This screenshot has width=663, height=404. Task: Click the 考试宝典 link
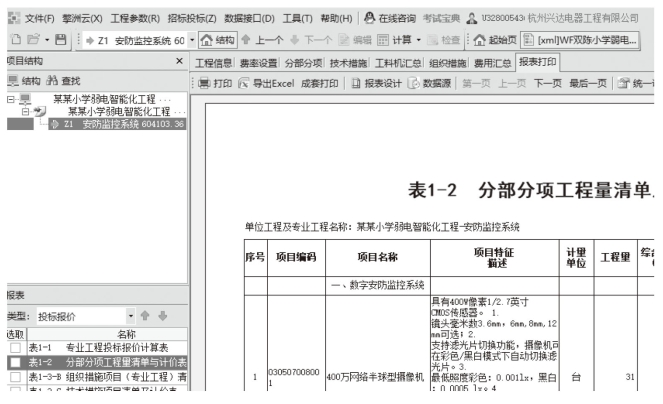coord(441,18)
